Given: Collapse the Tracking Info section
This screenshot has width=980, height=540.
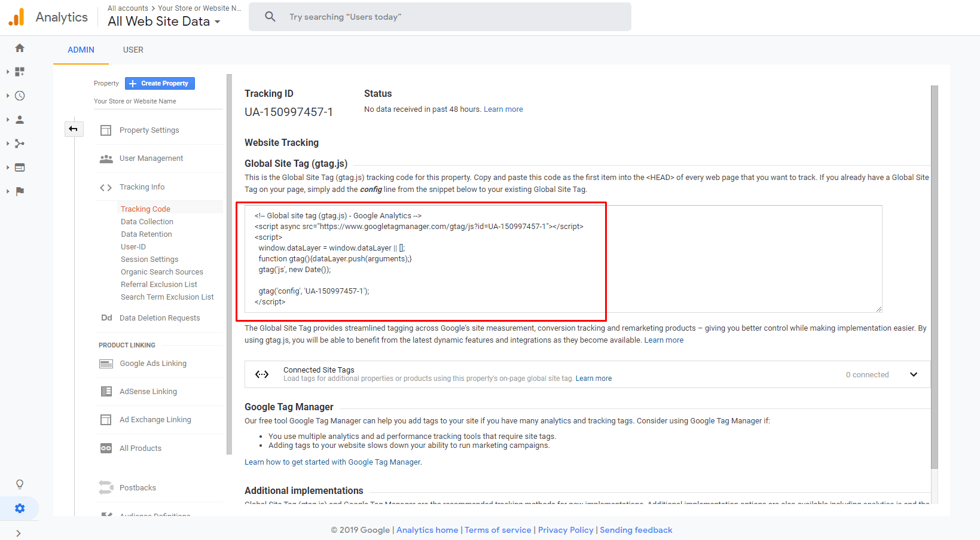Looking at the screenshot, I should point(142,187).
